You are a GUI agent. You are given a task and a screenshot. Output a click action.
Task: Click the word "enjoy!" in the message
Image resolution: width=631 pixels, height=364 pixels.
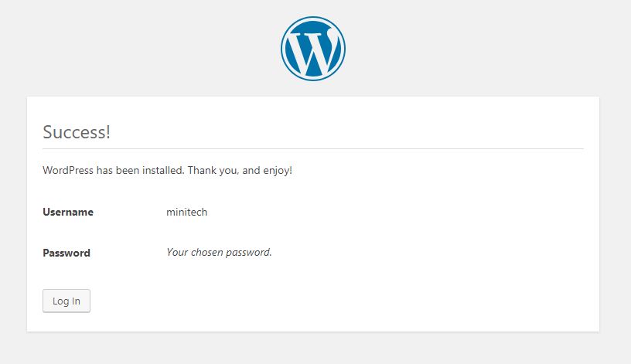[x=278, y=171]
